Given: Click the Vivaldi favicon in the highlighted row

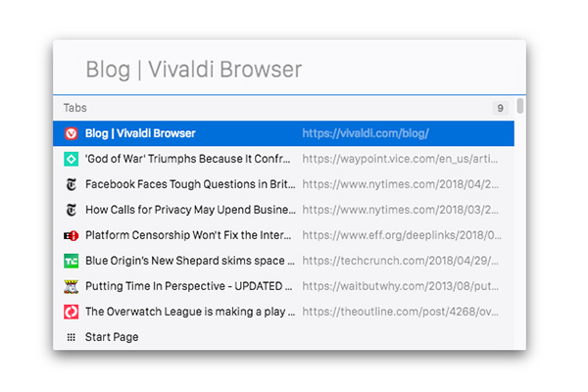Looking at the screenshot, I should click(72, 133).
